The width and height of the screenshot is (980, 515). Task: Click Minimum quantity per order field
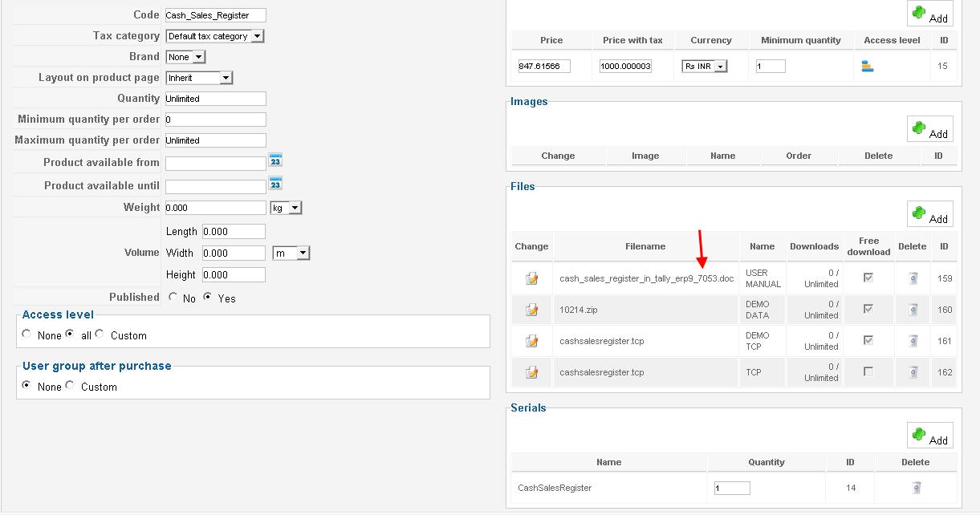[x=215, y=120]
